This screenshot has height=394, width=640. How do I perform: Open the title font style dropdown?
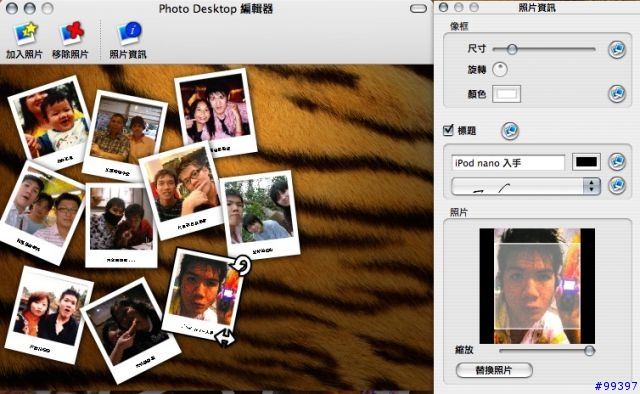click(526, 187)
